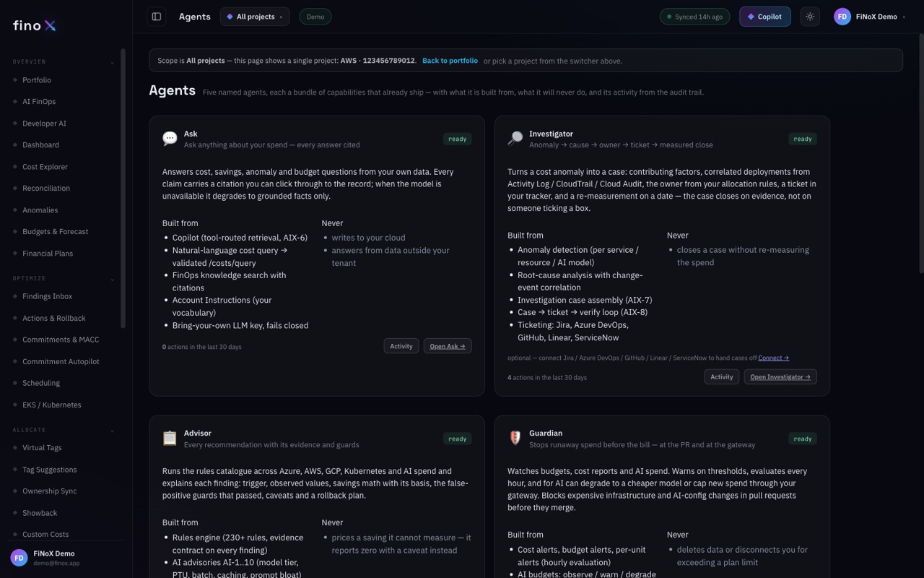Viewport: 924px width, 578px height.
Task: Click Open Ask link
Action: click(x=448, y=346)
